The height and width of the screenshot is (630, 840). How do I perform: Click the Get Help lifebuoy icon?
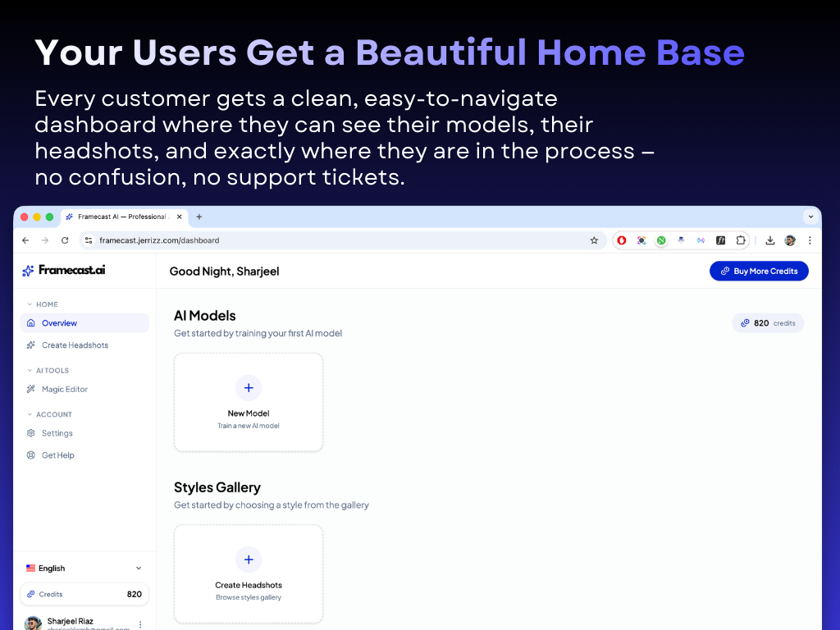[30, 454]
